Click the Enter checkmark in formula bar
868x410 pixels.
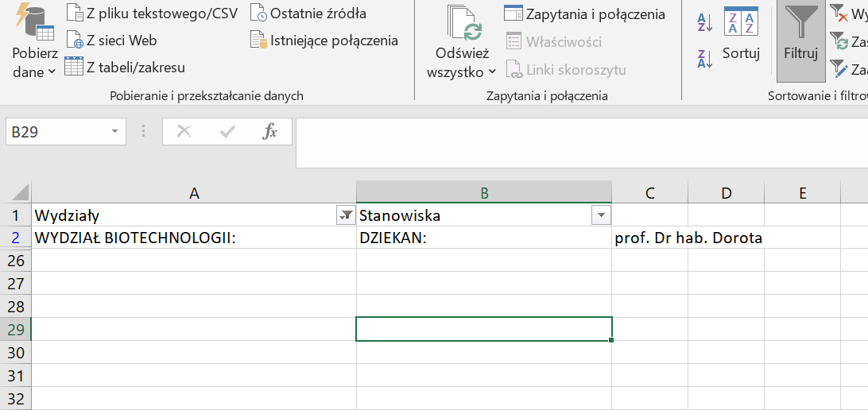click(227, 132)
